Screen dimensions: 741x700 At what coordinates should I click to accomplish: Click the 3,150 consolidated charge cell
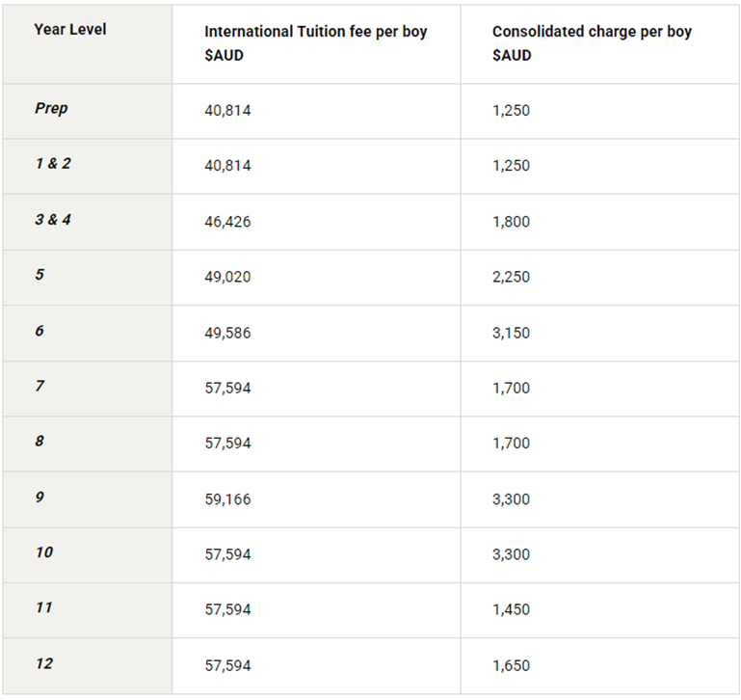[x=511, y=333]
